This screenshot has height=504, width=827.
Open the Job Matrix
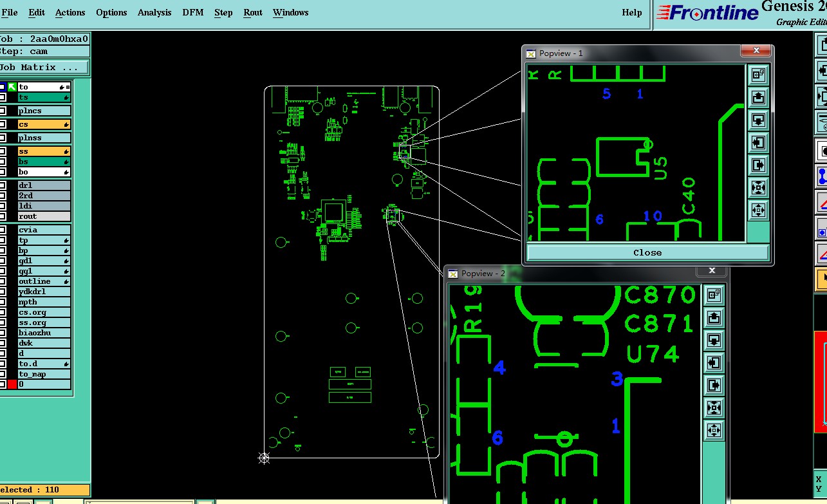click(x=44, y=67)
